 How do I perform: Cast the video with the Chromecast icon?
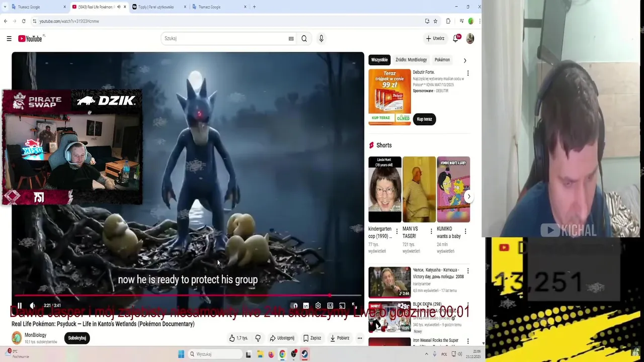pos(342,306)
